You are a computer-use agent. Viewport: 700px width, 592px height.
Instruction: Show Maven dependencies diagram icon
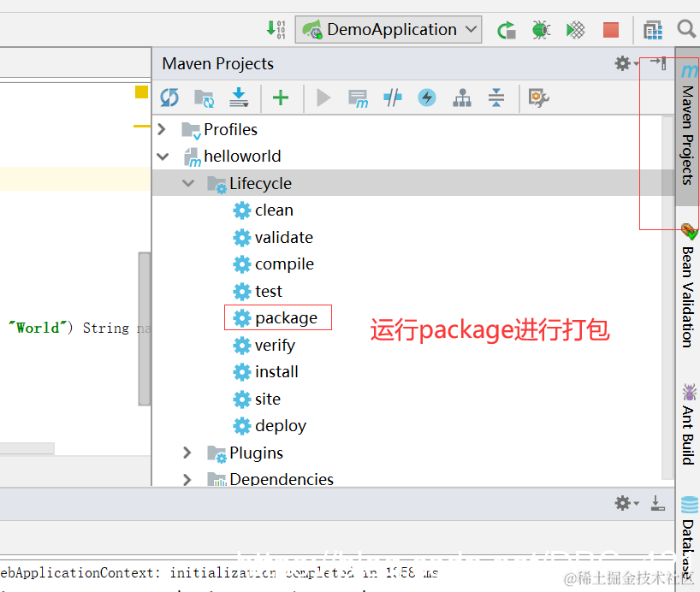pos(462,98)
